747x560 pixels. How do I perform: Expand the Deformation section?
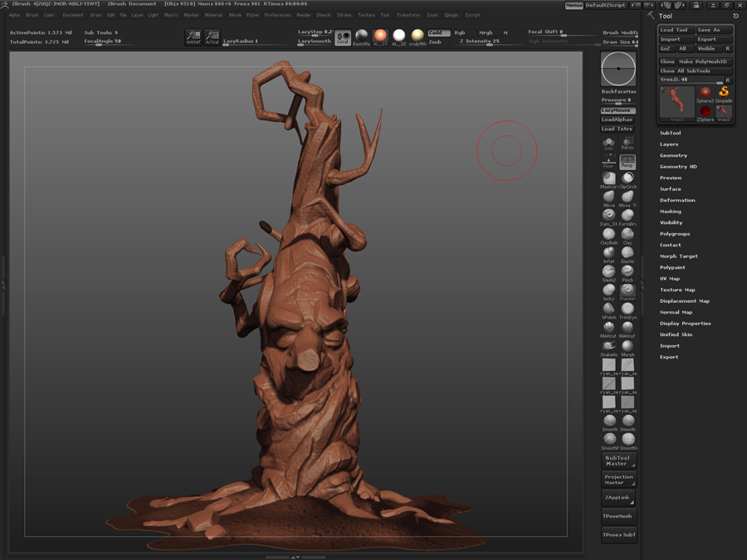pos(677,200)
